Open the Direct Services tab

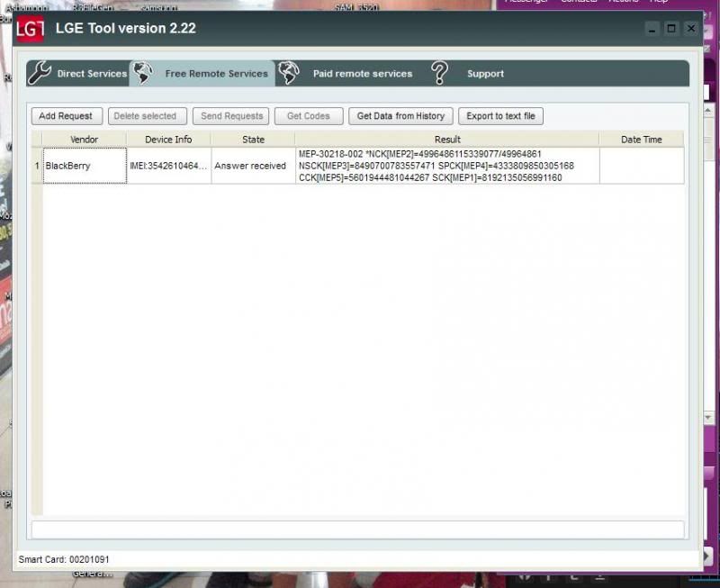tap(77, 74)
